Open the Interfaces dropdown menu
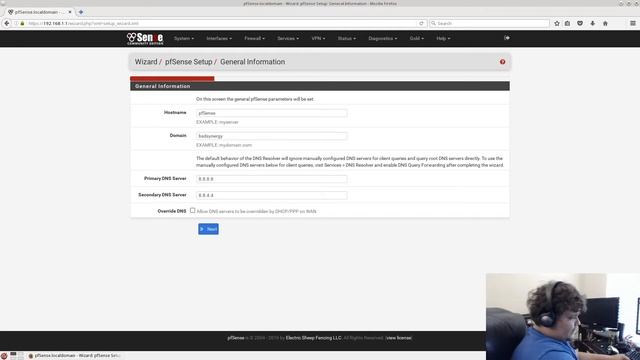The image size is (640, 360). point(219,38)
